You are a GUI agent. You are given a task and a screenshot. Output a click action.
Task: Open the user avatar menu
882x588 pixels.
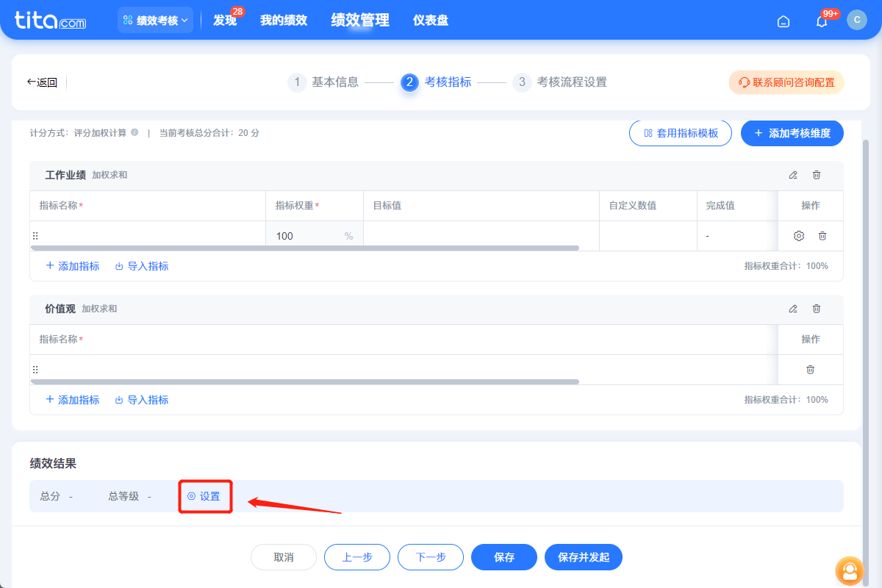(857, 20)
